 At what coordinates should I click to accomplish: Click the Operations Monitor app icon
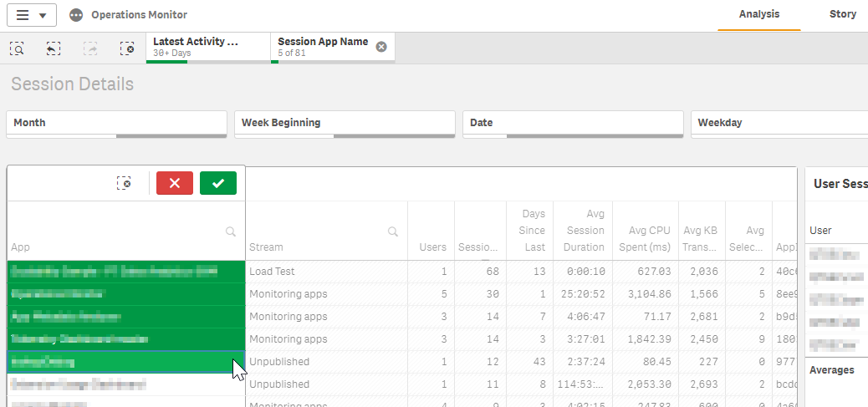(x=76, y=15)
